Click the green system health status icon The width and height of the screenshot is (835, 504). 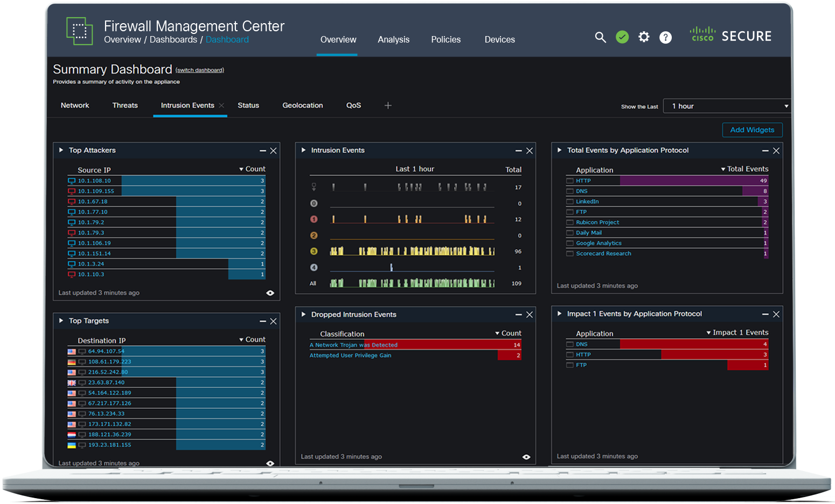622,37
